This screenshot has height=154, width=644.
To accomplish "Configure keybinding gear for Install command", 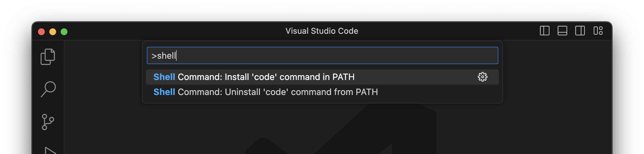I will point(482,77).
